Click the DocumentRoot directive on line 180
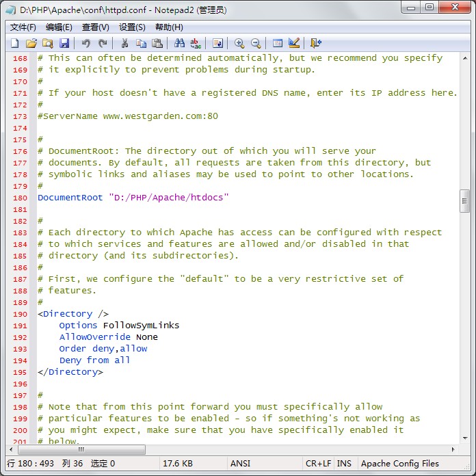476x476 pixels. (70, 198)
